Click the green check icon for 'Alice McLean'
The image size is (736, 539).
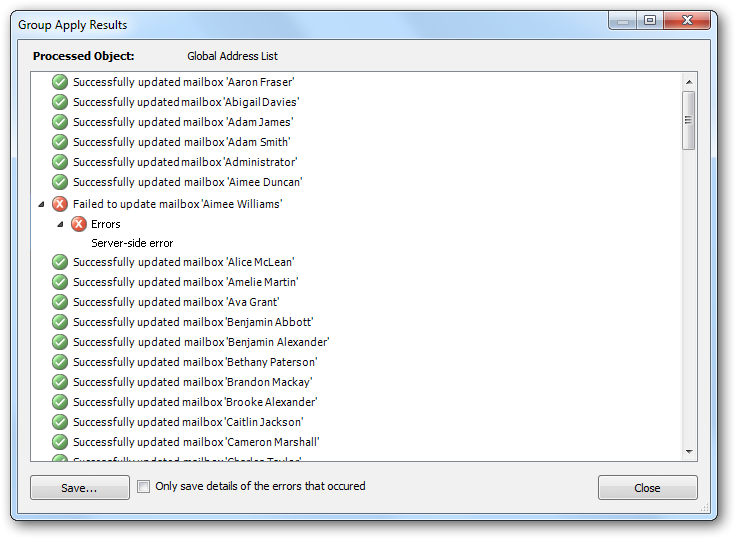point(60,262)
